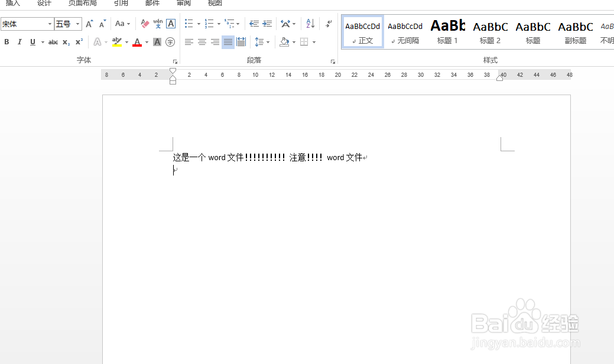Open the 页面布局 ribbon tab
The width and height of the screenshot is (614, 364).
tap(82, 3)
